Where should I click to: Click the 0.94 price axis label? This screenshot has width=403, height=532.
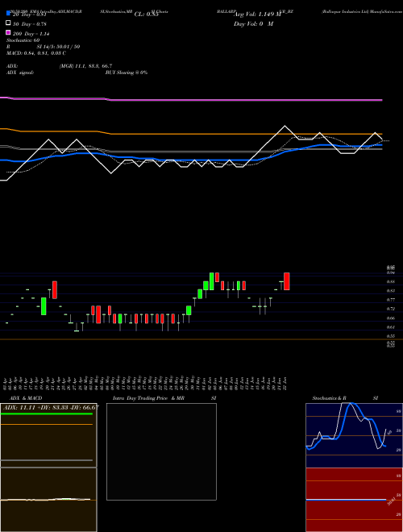click(390, 272)
